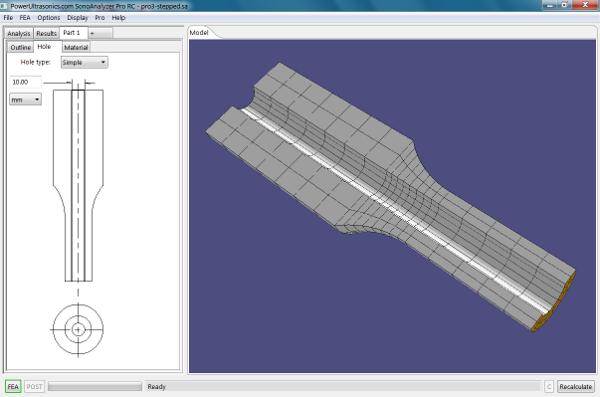Open the mm units dropdown

25,100
